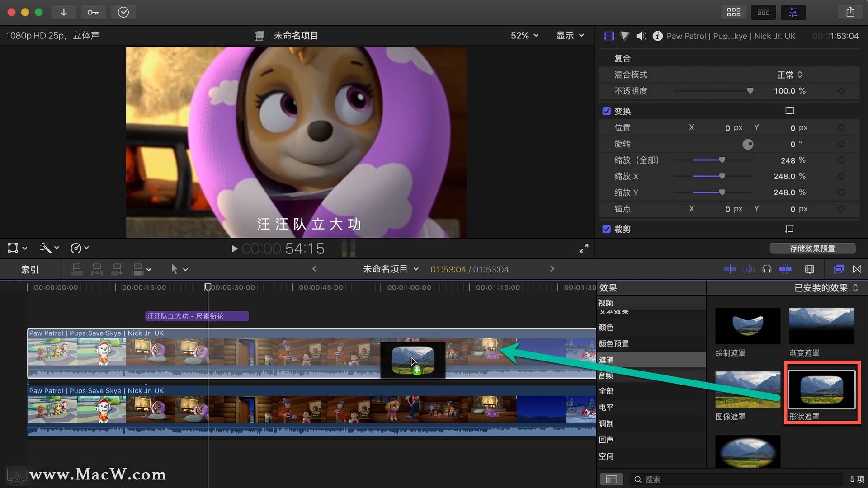Change clip appearance filmstrip icon
This screenshot has width=868, height=488.
coord(810,269)
